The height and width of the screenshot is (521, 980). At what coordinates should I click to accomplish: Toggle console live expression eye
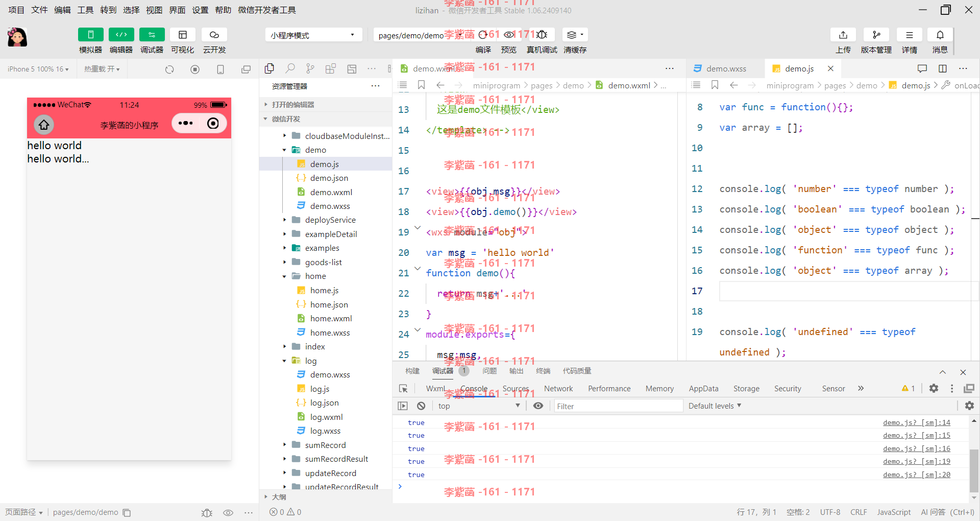point(538,406)
